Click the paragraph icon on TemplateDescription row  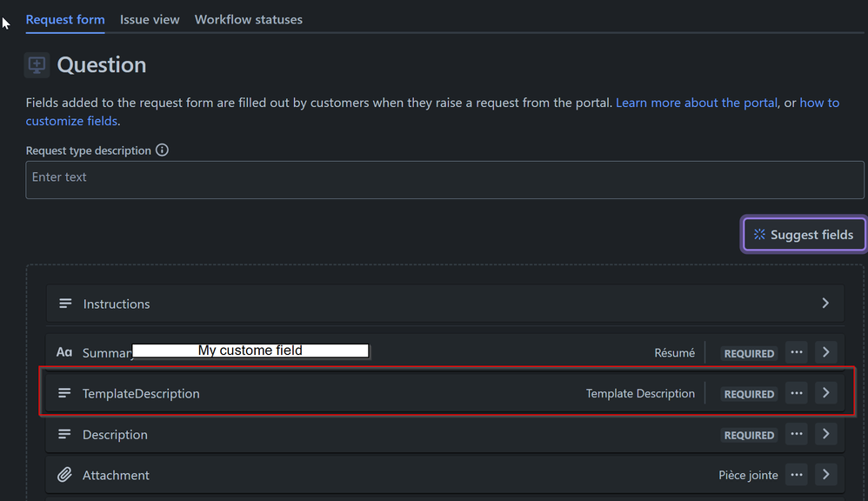coord(64,392)
